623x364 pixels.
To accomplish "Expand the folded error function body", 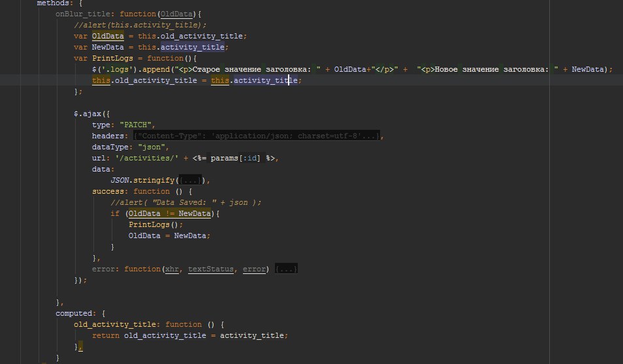I will [x=286, y=269].
